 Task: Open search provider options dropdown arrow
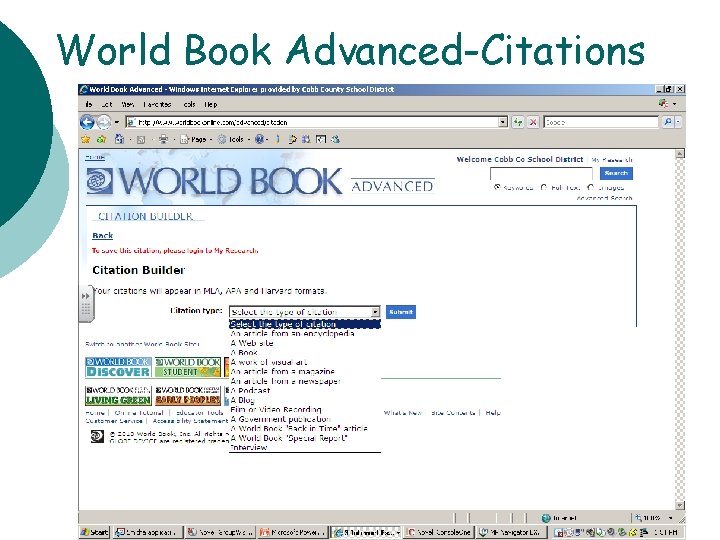(x=678, y=122)
